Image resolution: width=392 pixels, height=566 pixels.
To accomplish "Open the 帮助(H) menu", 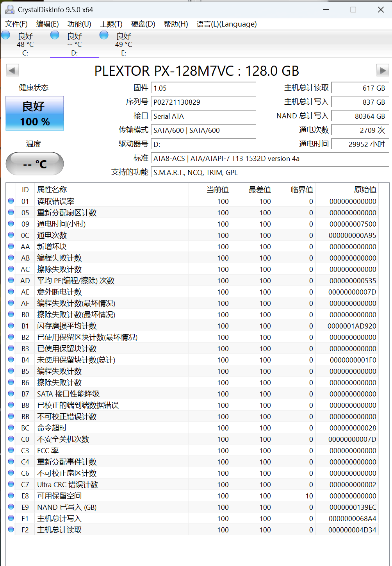I will click(176, 24).
